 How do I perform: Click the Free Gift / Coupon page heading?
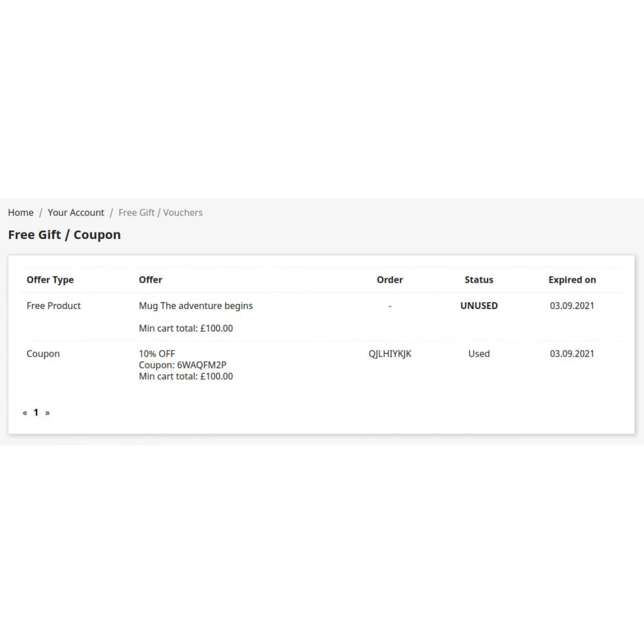tap(64, 235)
